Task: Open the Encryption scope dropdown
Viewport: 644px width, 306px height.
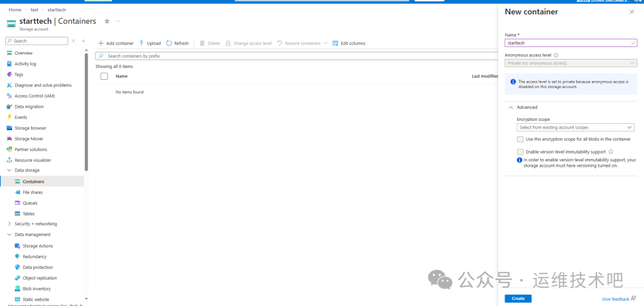Action: click(x=575, y=127)
